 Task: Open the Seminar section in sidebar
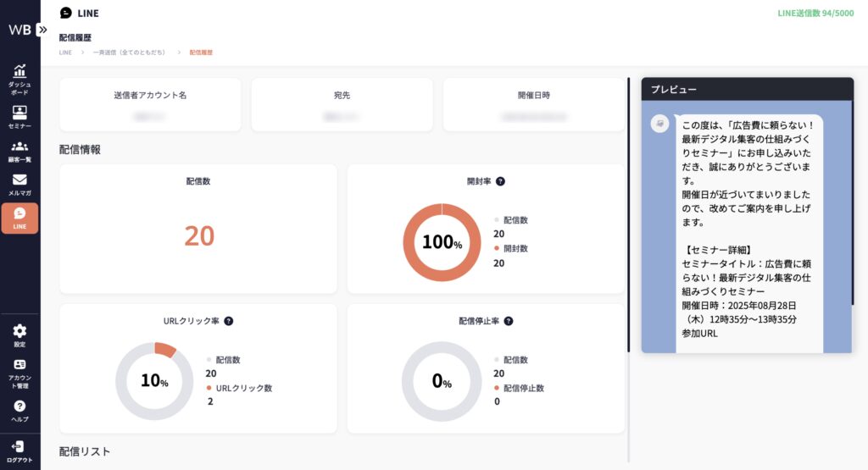point(19,116)
